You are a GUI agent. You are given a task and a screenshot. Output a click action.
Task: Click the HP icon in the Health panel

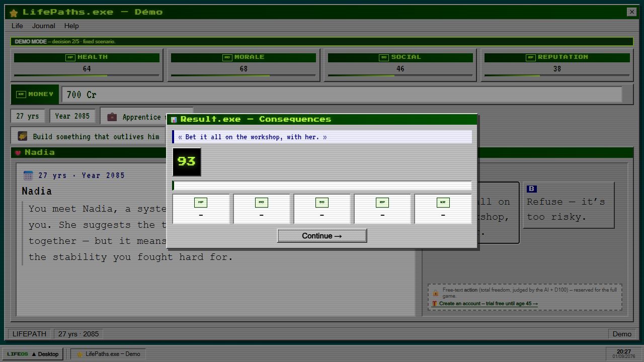(x=70, y=57)
